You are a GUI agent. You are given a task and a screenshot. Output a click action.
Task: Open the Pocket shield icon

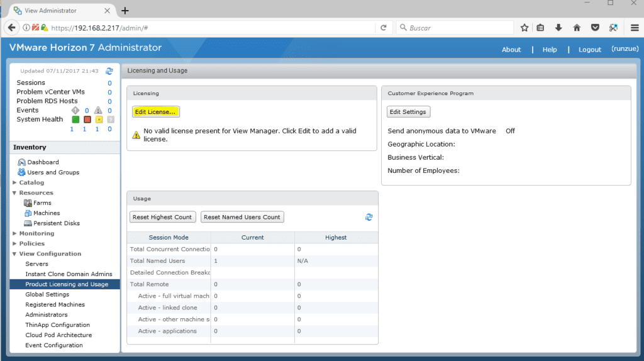click(595, 28)
